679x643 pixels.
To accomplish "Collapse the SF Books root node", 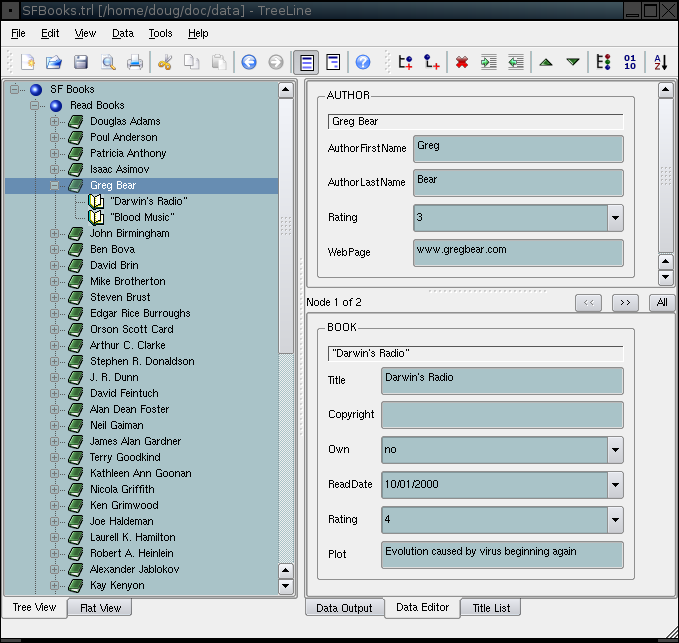I will click(15, 89).
